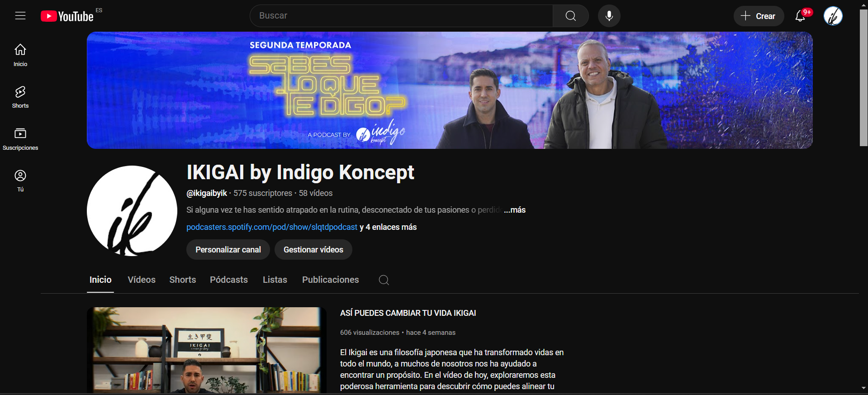868x395 pixels.
Task: Click the 'hace 4 semanas' text
Action: tap(431, 333)
